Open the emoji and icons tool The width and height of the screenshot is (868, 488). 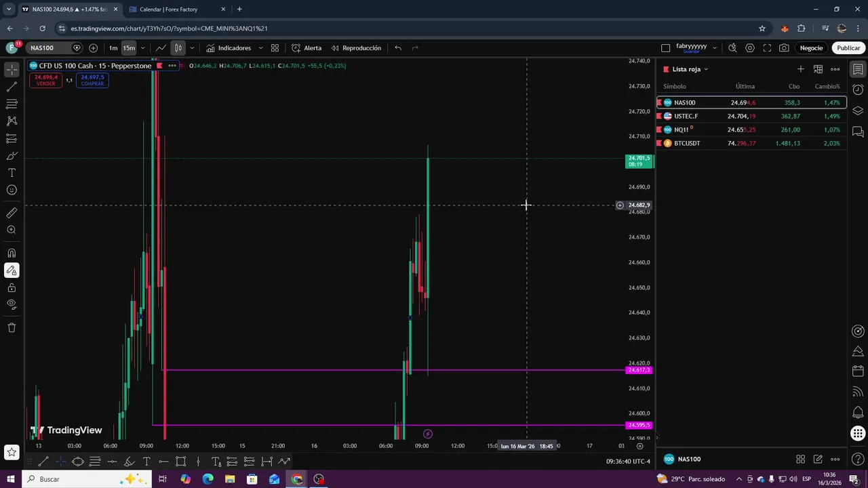pyautogui.click(x=12, y=190)
